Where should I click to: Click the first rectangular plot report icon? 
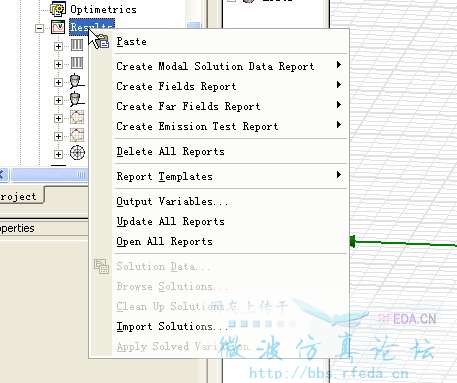[77, 117]
